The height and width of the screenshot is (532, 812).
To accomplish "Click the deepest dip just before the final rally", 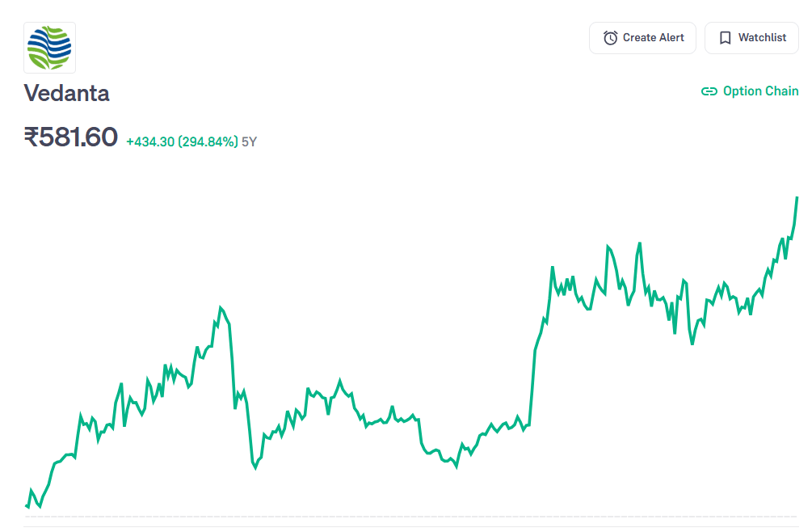I will click(692, 344).
